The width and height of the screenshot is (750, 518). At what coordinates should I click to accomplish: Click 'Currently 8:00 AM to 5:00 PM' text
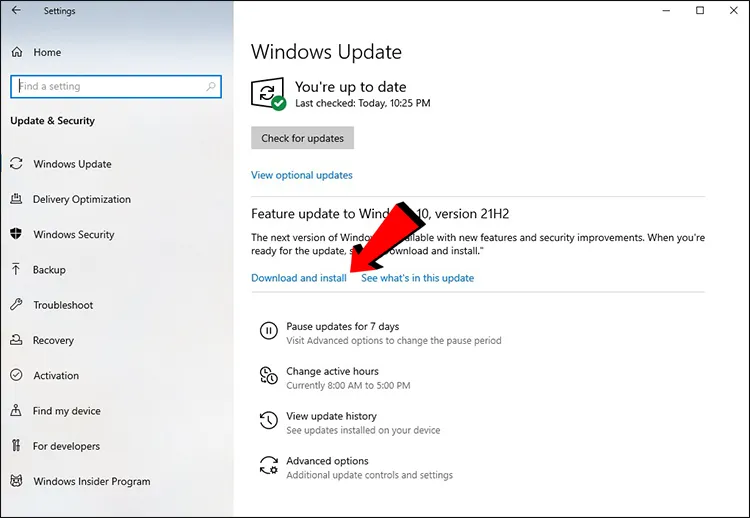tap(348, 386)
